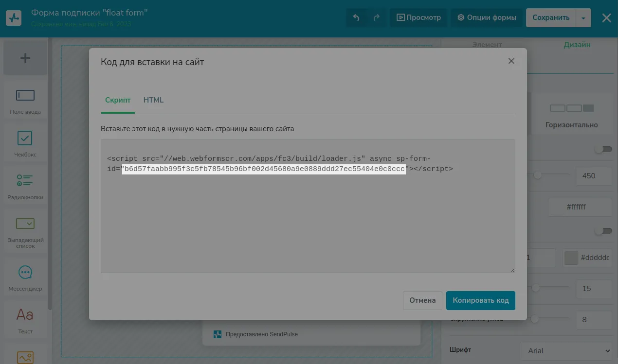The width and height of the screenshot is (618, 364).
Task: Switch to the Скрипт tab
Action: tap(118, 100)
